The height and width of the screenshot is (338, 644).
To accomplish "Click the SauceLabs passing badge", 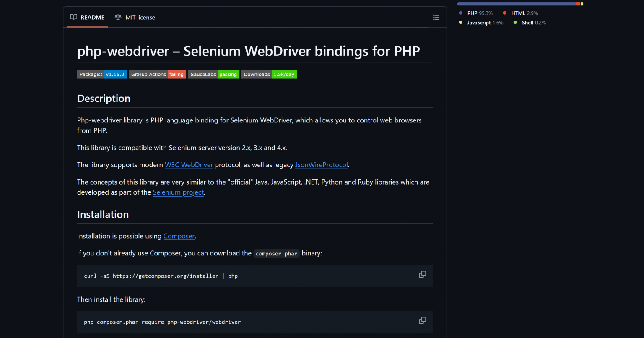I will [214, 74].
